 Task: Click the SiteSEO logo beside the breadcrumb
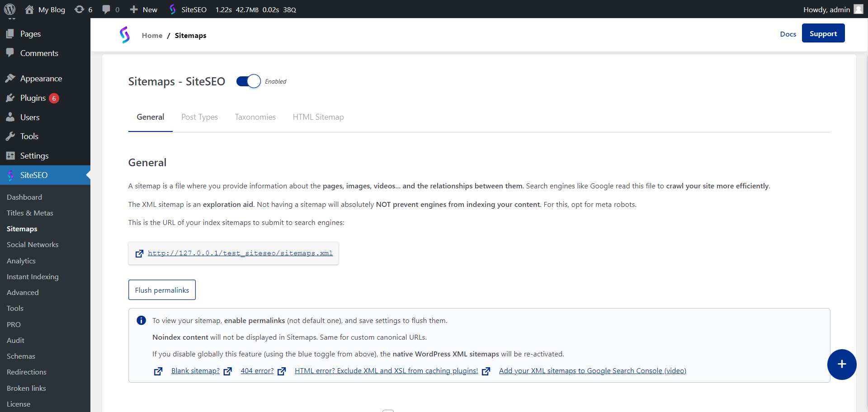(x=125, y=35)
